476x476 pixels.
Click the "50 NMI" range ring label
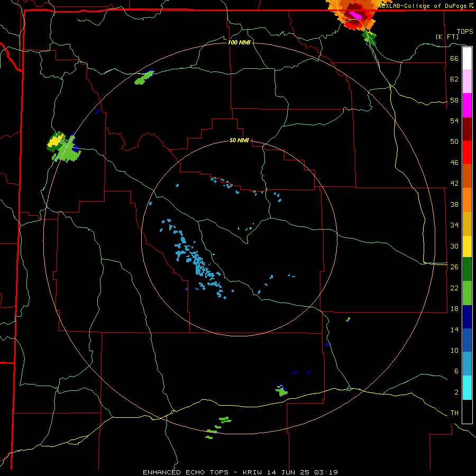[x=239, y=140]
